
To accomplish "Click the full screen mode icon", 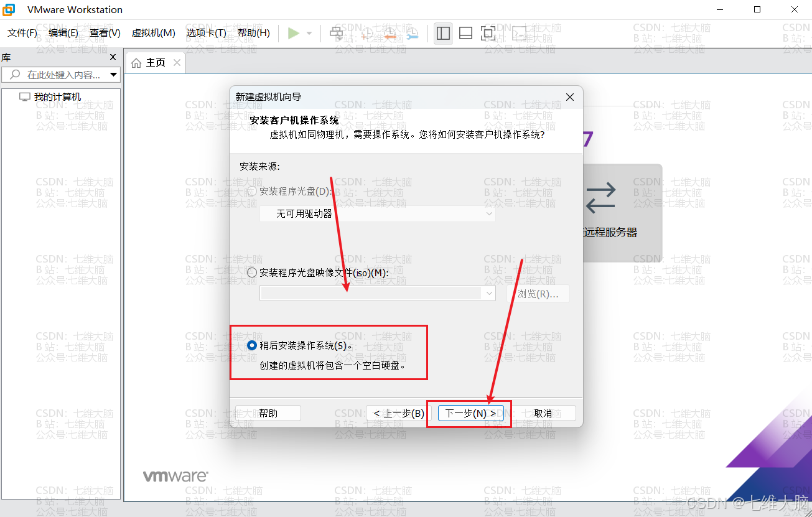I will 488,33.
